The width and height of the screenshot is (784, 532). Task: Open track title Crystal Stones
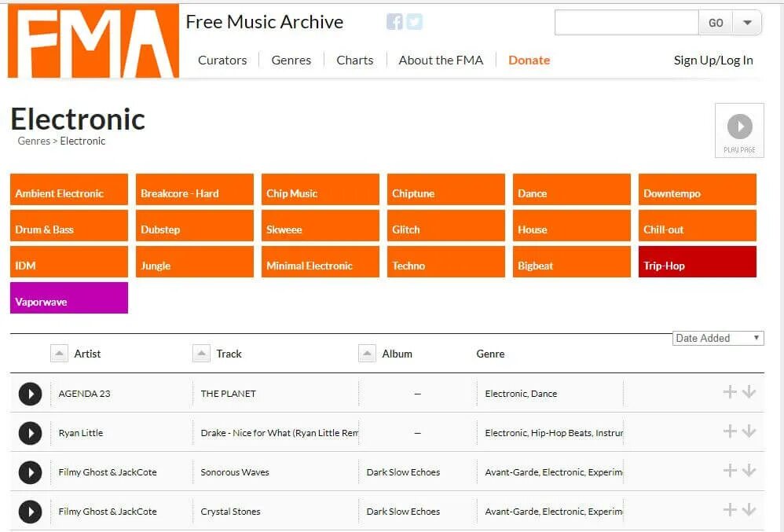tap(230, 512)
